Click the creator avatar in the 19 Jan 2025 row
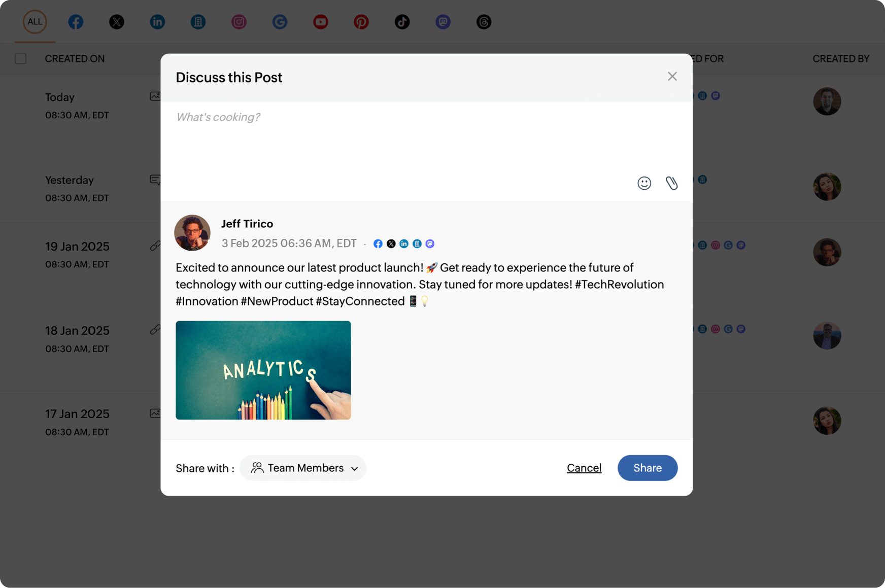885x588 pixels. coord(827,252)
